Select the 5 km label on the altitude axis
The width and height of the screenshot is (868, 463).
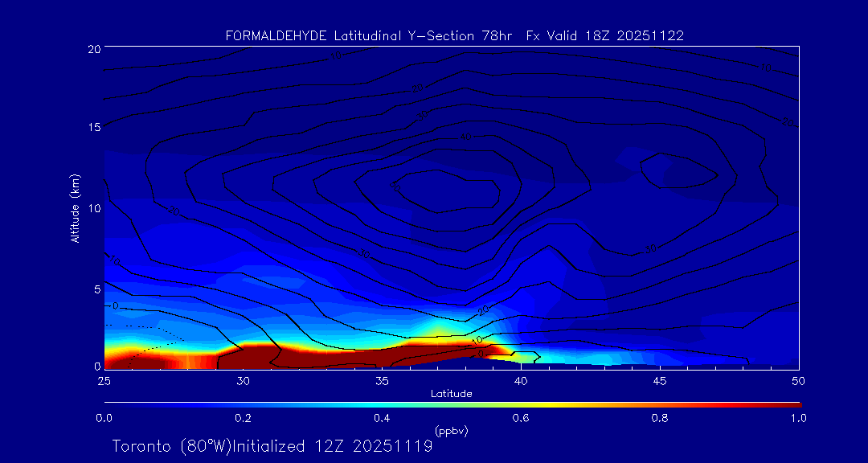coord(96,288)
